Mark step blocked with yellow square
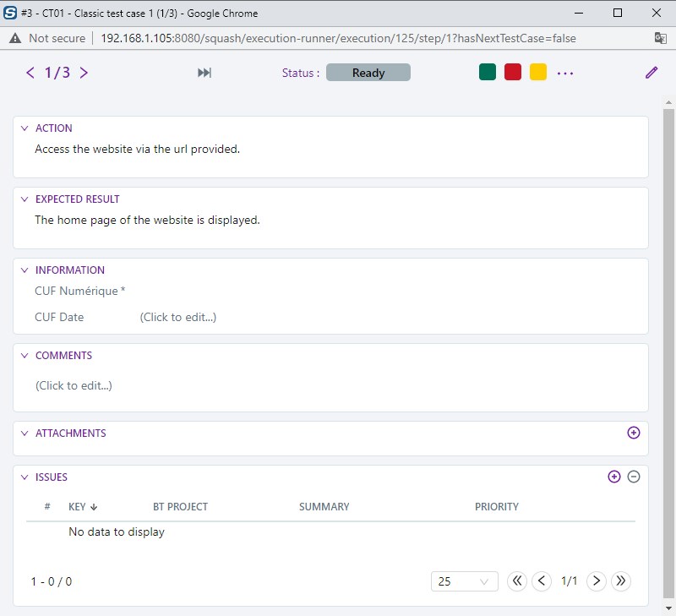Image resolution: width=676 pixels, height=616 pixels. pos(538,73)
